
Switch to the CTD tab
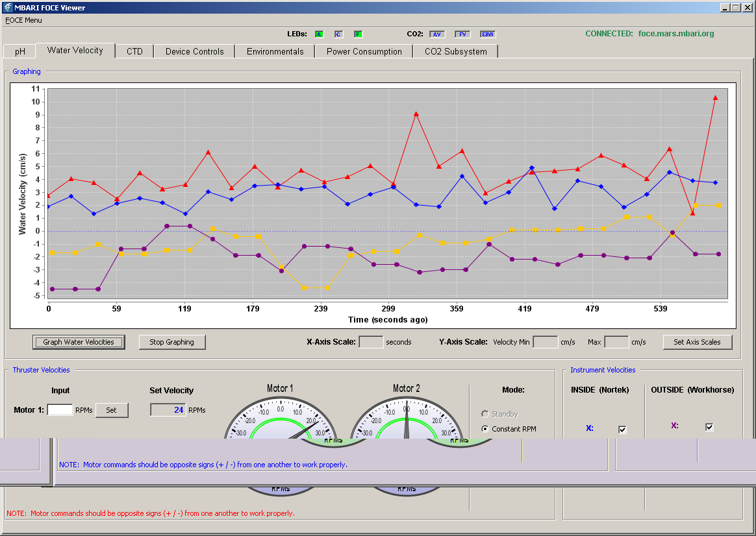click(134, 51)
